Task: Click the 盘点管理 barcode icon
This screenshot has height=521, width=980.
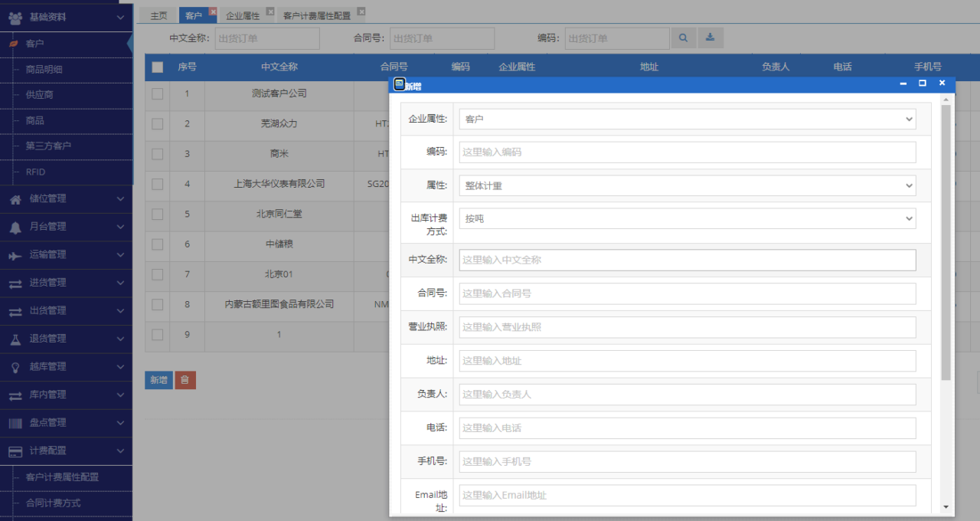Action: point(15,423)
